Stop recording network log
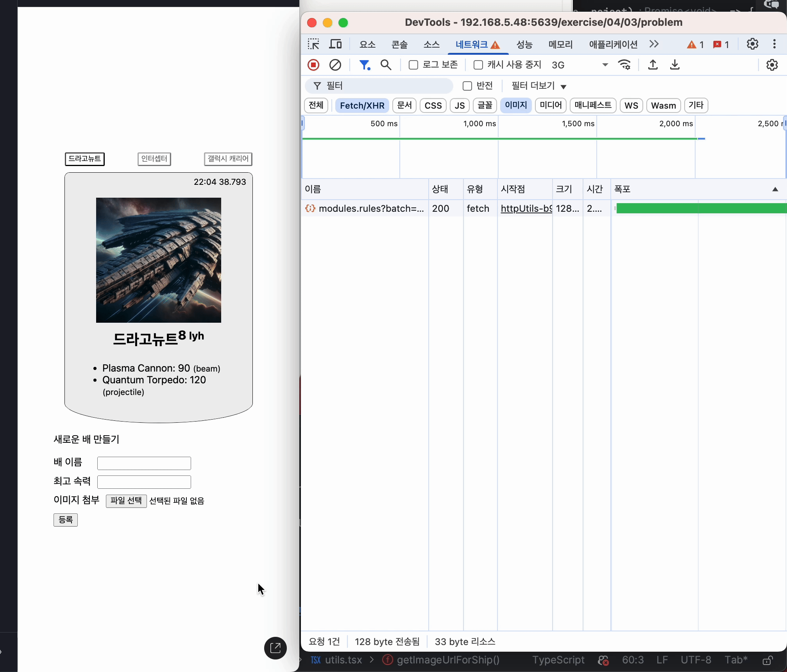 313,65
